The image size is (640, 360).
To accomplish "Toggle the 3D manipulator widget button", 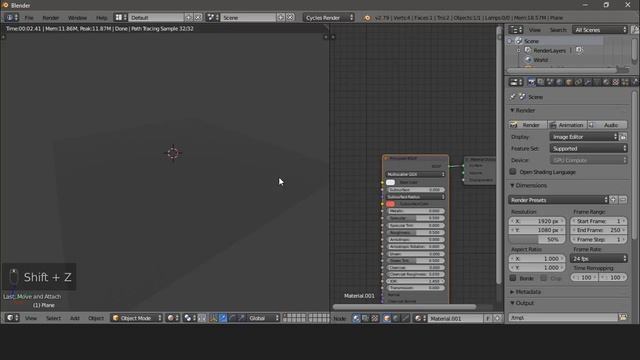I will click(x=214, y=318).
